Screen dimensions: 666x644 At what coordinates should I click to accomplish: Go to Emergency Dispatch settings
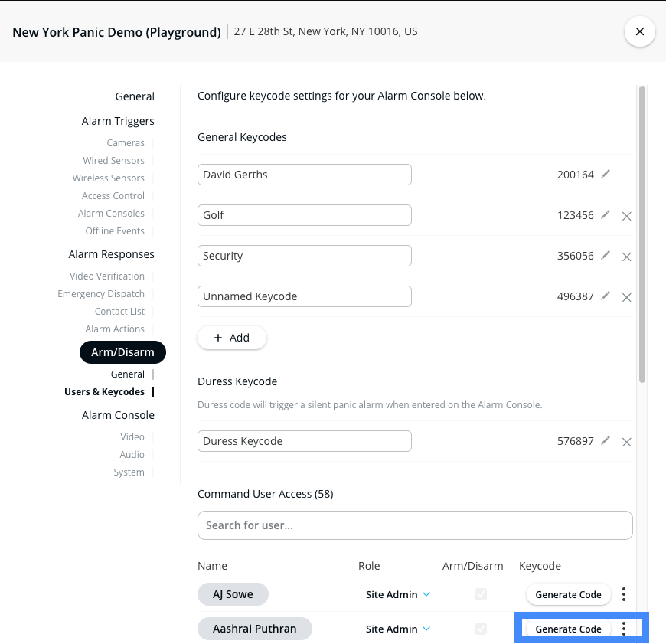tap(101, 294)
